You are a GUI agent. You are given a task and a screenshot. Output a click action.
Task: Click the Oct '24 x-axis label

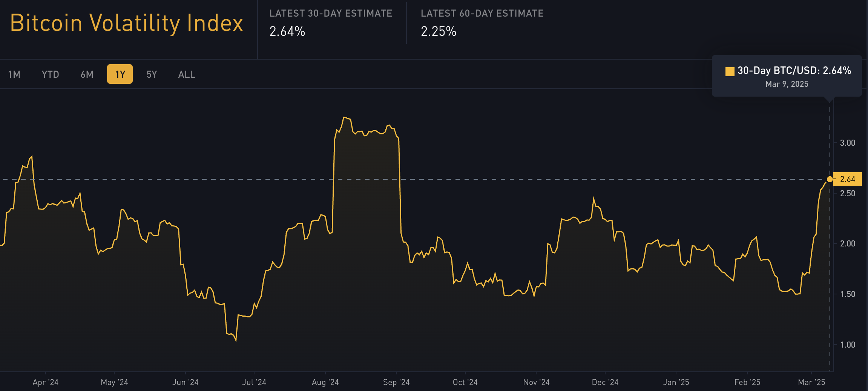click(x=465, y=382)
